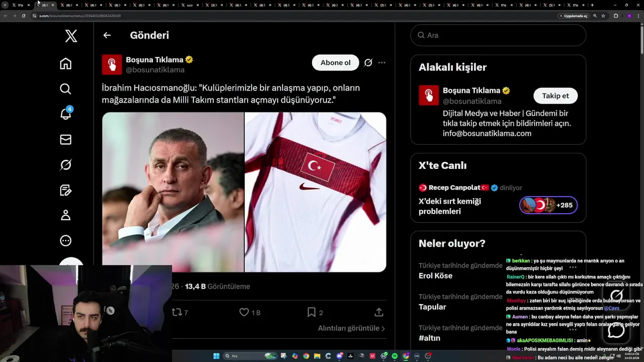644x362 pixels.
Task: Open Spotify from taskbar
Action: pyautogui.click(x=394, y=356)
